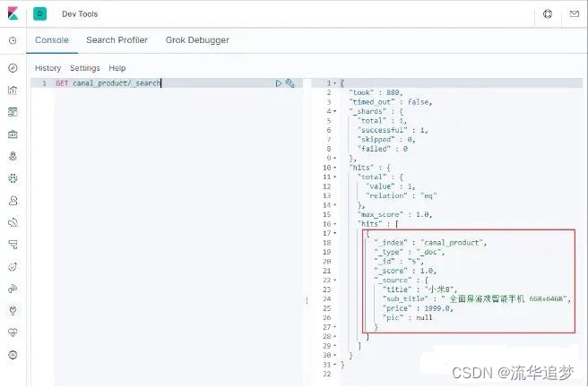Open the Canvas sidebar icon
Screen dimensions: 588x389
tap(13, 134)
